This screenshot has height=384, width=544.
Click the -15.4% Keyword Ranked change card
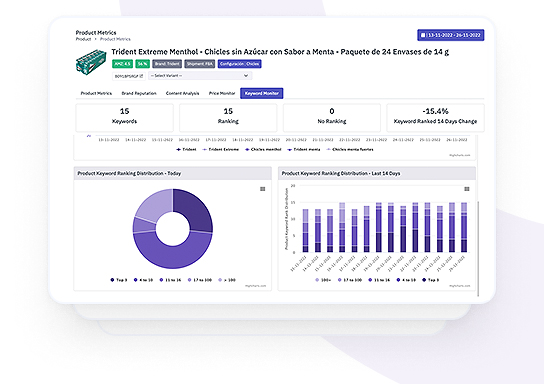coord(435,118)
